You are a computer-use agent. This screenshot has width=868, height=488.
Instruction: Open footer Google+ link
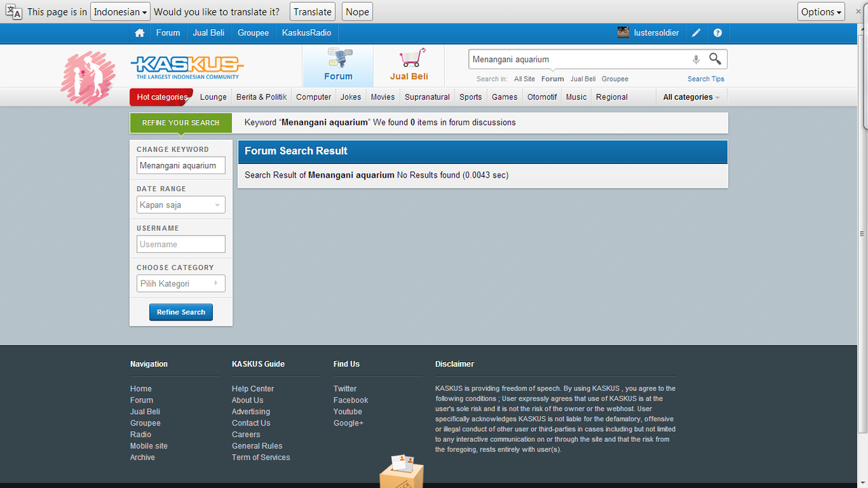pyautogui.click(x=349, y=423)
